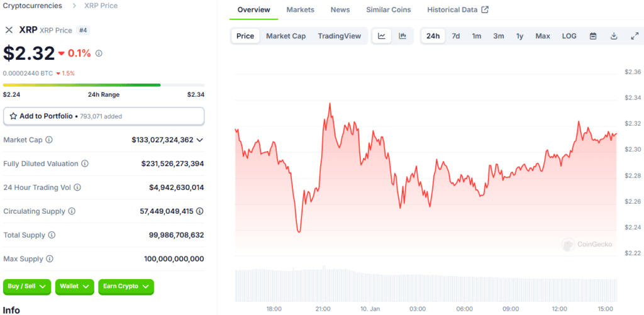
Task: Click breadcrumb chevron separator after Cryptocurrencies
Action: pos(74,6)
